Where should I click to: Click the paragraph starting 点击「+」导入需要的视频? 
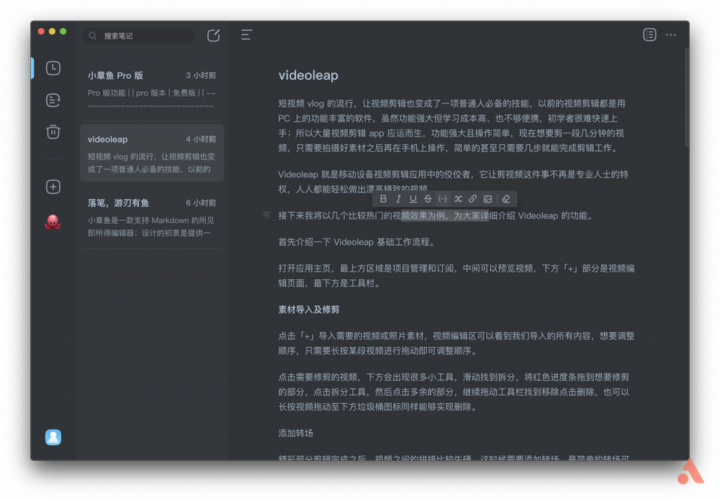456,343
